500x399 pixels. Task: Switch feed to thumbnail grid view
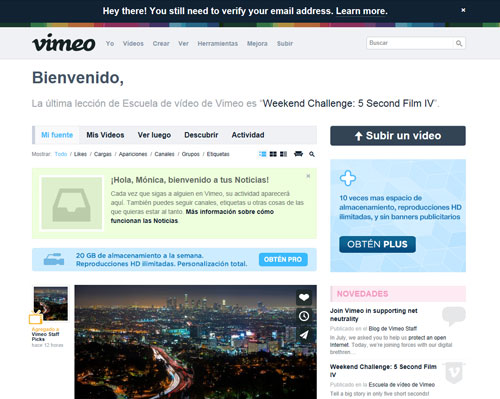pyautogui.click(x=273, y=154)
